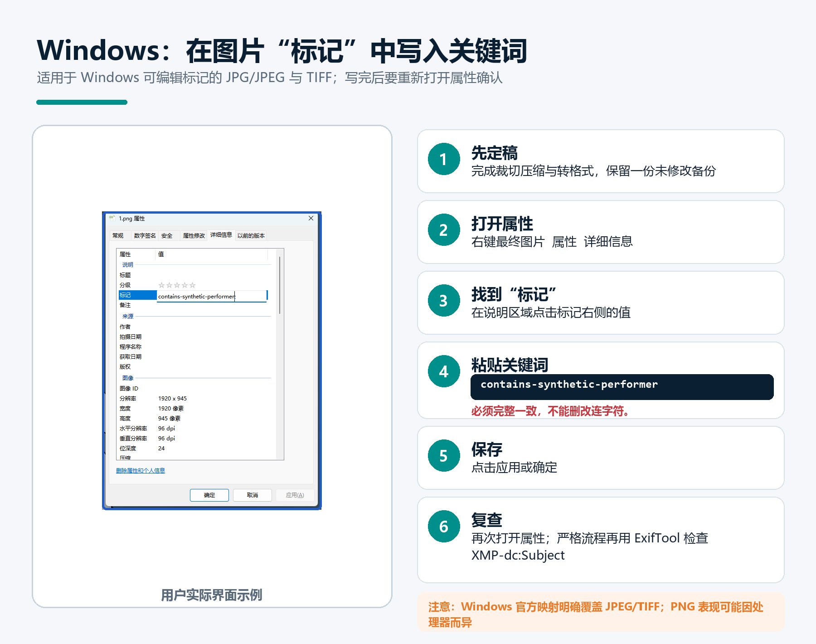Image resolution: width=816 pixels, height=644 pixels.
Task: Select the 程序名称 property row
Action: [x=131, y=347]
